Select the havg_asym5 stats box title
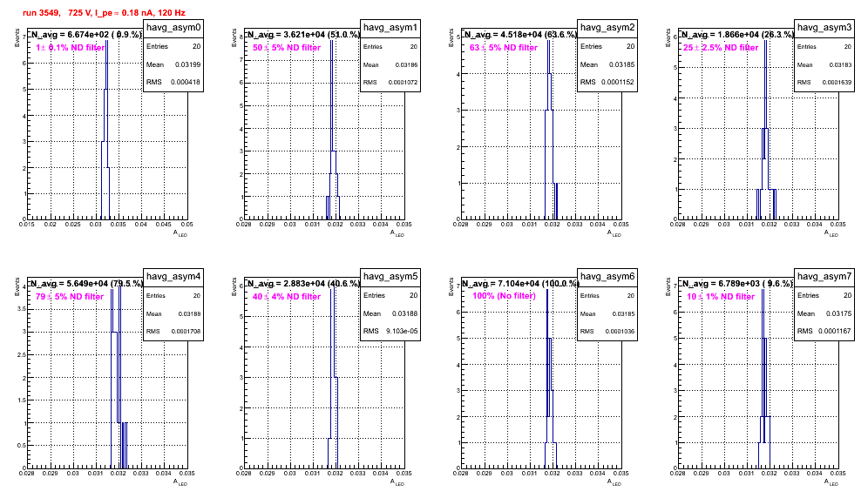Image resolution: width=868 pixels, height=498 pixels. pyautogui.click(x=390, y=276)
